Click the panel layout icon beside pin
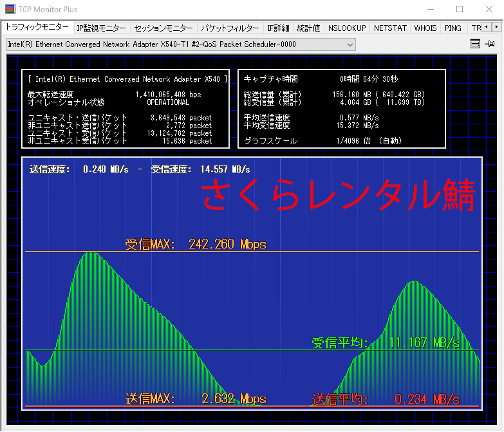 pyautogui.click(x=475, y=44)
